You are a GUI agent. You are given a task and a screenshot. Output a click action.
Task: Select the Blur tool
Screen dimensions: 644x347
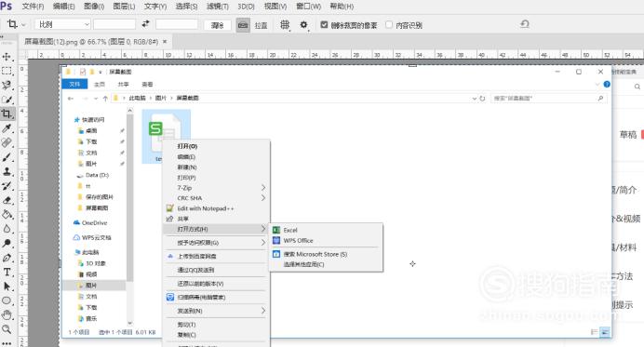(x=7, y=229)
